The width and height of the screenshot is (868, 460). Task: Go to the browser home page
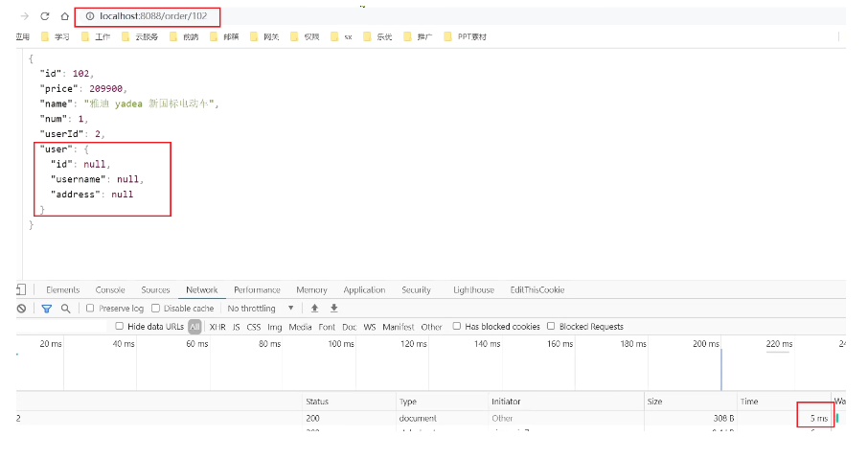(x=64, y=16)
